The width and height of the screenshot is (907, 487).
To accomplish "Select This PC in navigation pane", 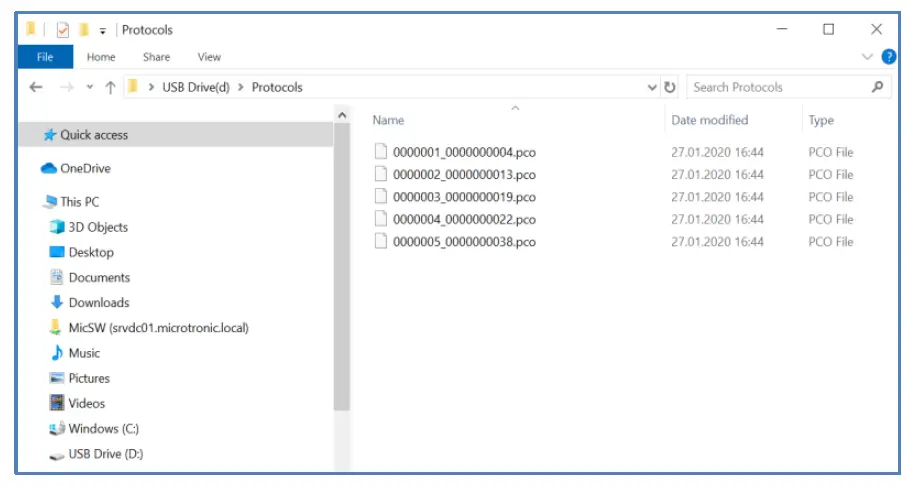I will point(79,202).
